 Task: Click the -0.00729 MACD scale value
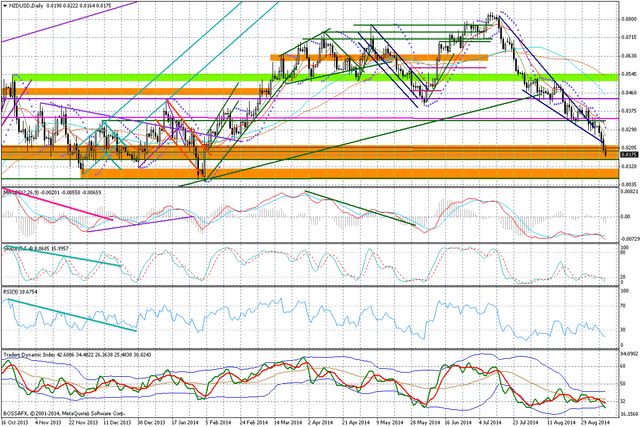(629, 238)
